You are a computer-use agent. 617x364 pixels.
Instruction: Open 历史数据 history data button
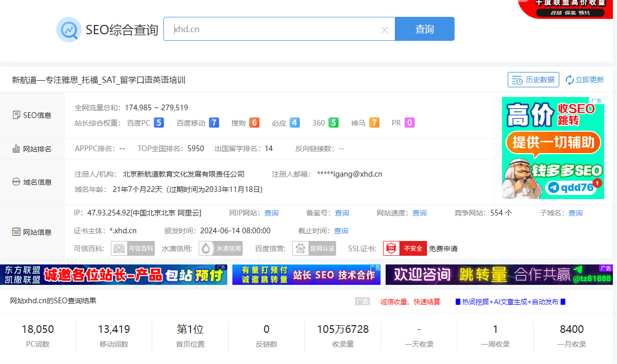click(533, 80)
